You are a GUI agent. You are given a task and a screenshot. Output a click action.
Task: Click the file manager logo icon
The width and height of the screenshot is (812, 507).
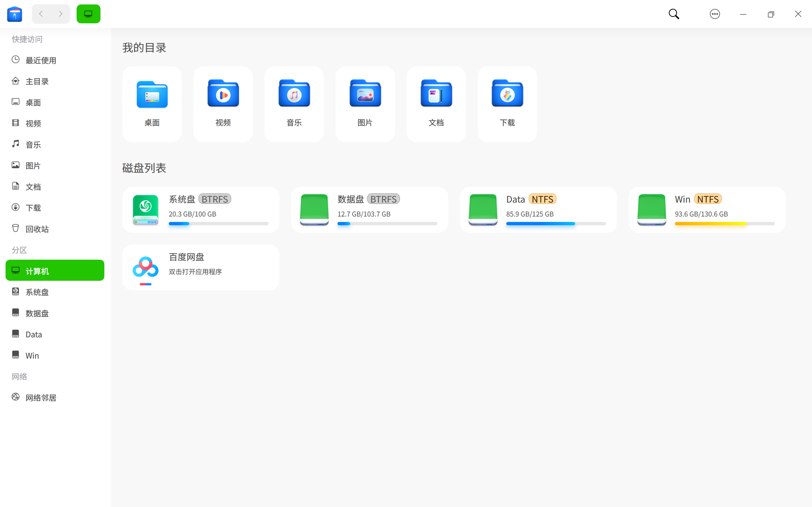click(14, 14)
